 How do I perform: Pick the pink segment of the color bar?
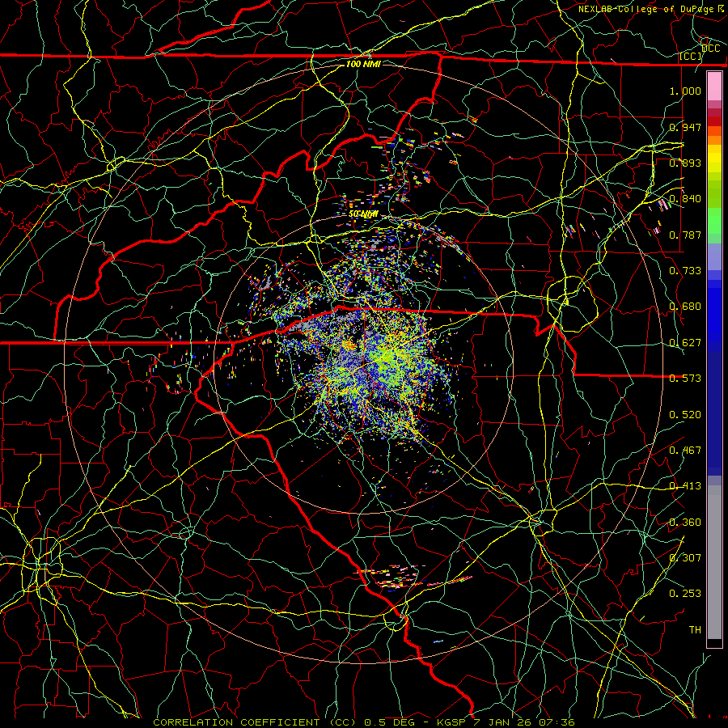pyautogui.click(x=714, y=87)
